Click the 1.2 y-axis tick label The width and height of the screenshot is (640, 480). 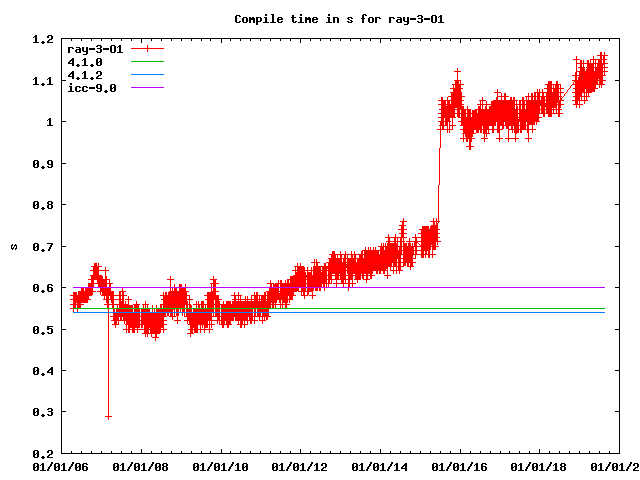pyautogui.click(x=42, y=39)
